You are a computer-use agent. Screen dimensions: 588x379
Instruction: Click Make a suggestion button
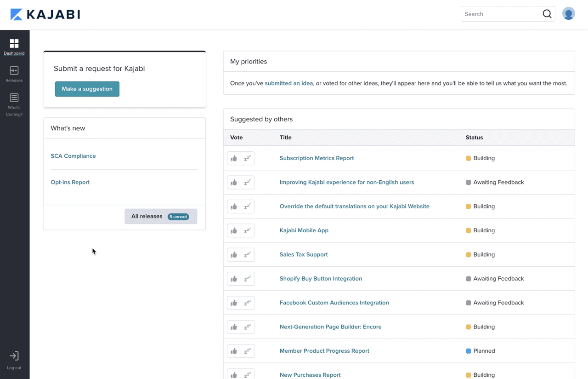(87, 89)
